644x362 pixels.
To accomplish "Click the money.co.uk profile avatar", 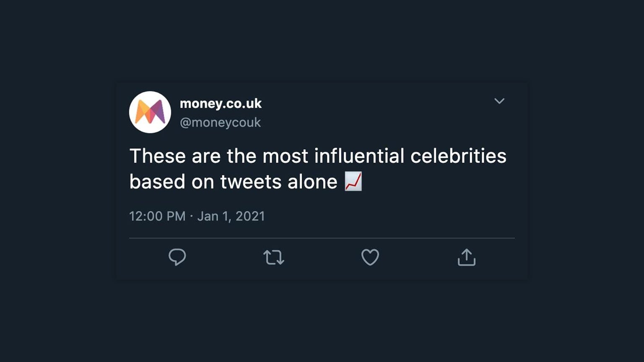I will pyautogui.click(x=150, y=112).
